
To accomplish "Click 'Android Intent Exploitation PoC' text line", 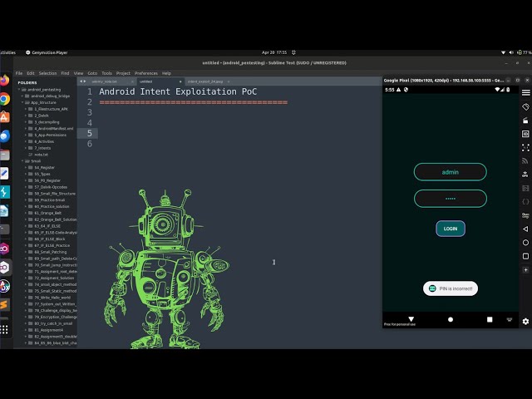I will (x=178, y=91).
